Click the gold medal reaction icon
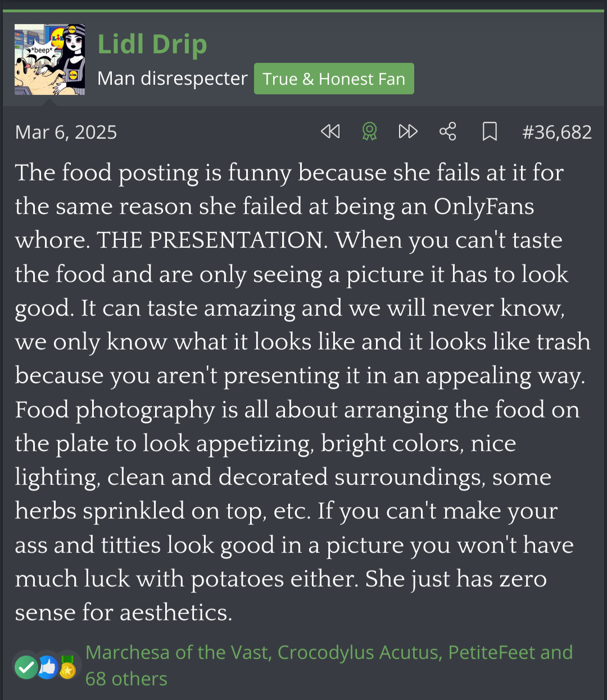Screen dimensions: 607x700 click(67, 667)
